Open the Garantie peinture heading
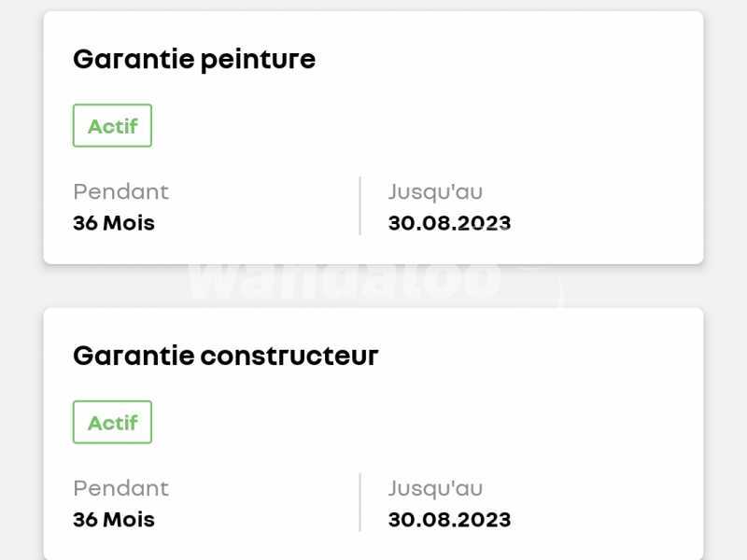Screen dimensions: 747x560 pyautogui.click(x=194, y=60)
